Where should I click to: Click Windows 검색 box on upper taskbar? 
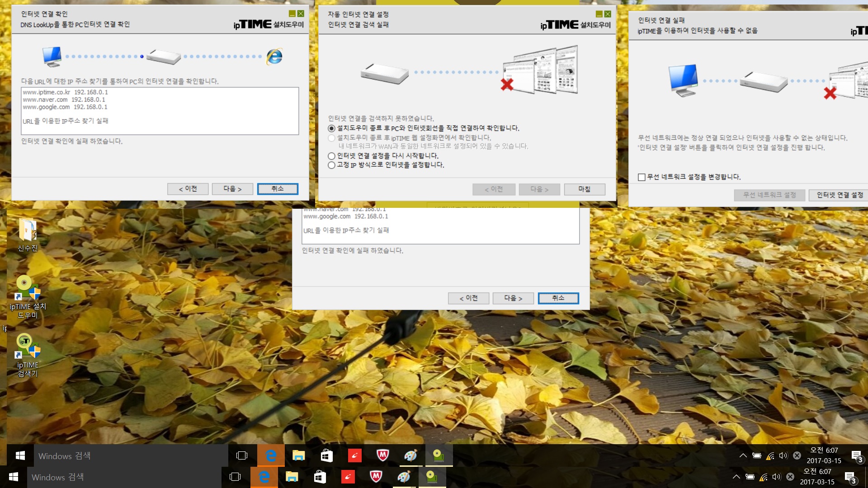click(x=131, y=455)
